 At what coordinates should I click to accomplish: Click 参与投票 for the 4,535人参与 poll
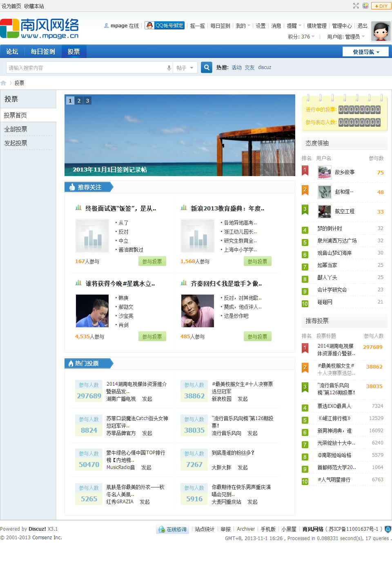coord(152,337)
